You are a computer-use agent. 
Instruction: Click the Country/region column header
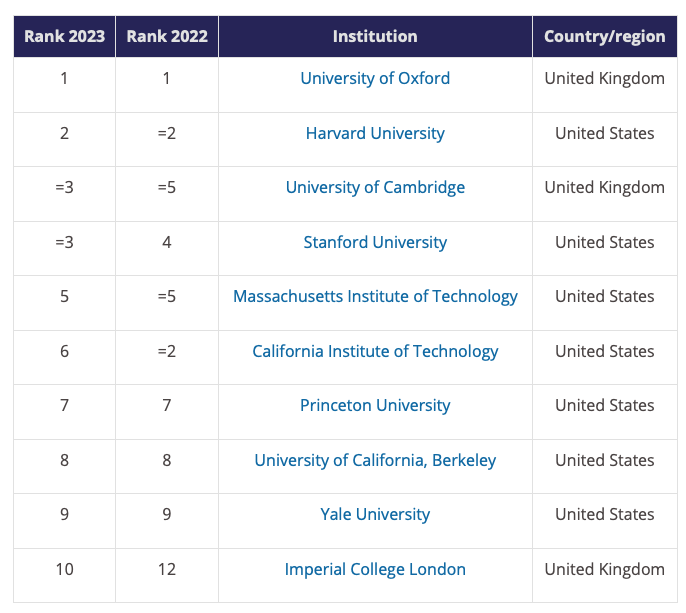coord(604,36)
